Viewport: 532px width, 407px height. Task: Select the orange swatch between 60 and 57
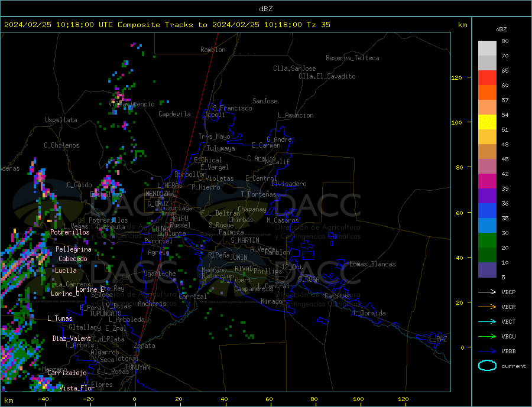(487, 93)
